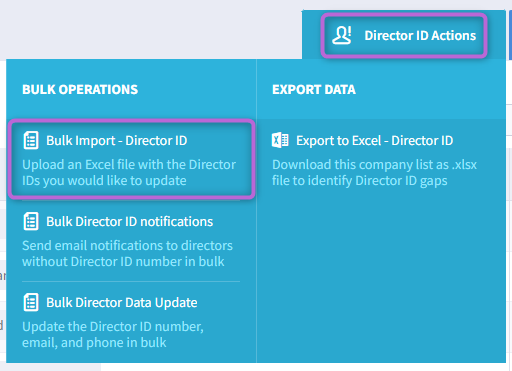Click 'file to identify Director ID gaps' line
512x371 pixels.
(x=360, y=181)
